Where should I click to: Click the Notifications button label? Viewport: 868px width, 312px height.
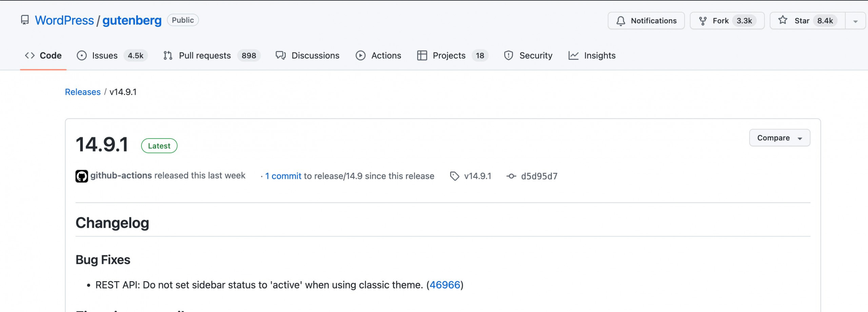coord(653,21)
